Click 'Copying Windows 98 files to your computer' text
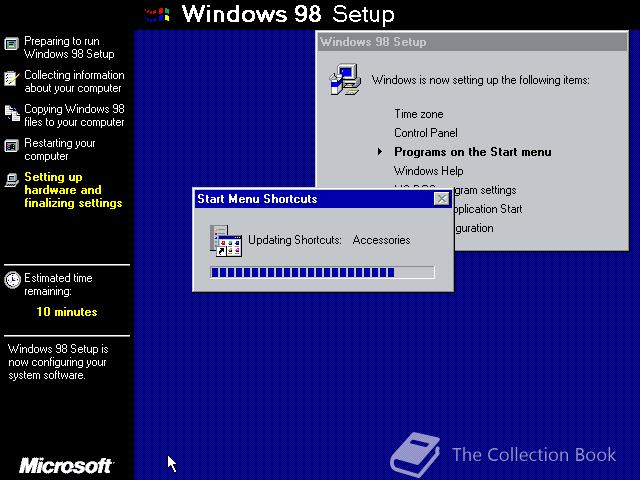The height and width of the screenshot is (480, 640). 74,116
